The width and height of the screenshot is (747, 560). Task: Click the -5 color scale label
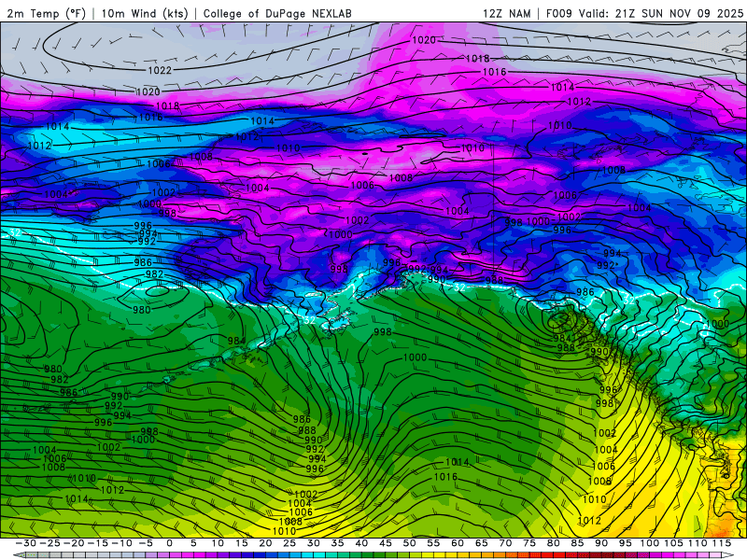146,543
